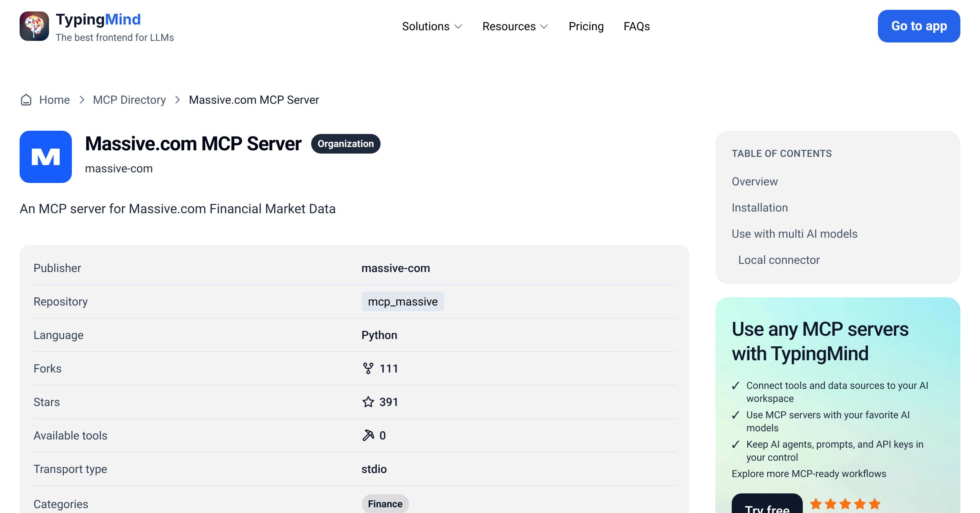Open the FAQs page

637,26
